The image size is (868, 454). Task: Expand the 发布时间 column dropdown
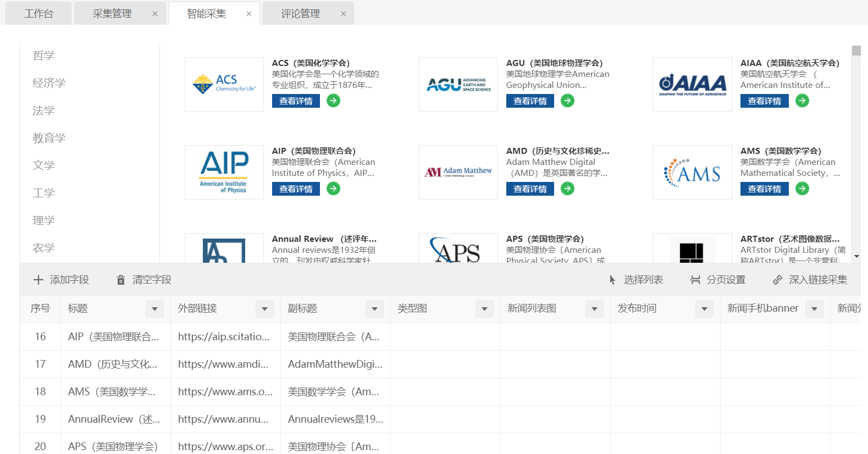tap(704, 309)
